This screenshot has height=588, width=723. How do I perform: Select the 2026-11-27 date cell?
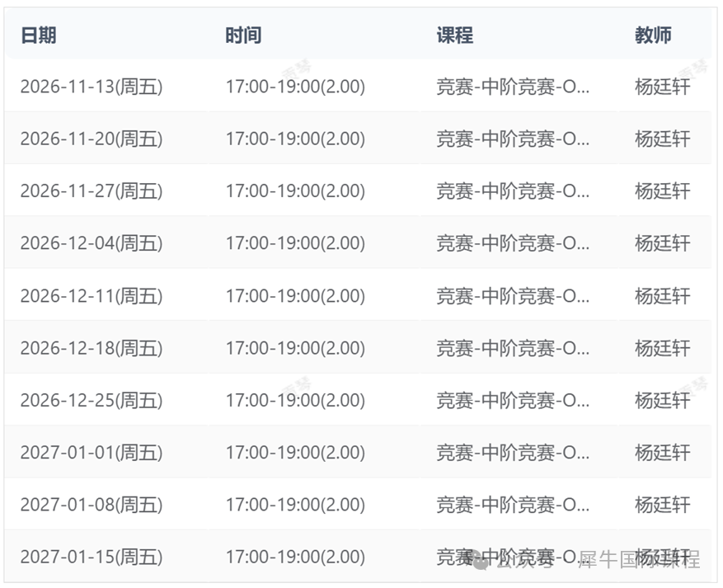pyautogui.click(x=92, y=191)
